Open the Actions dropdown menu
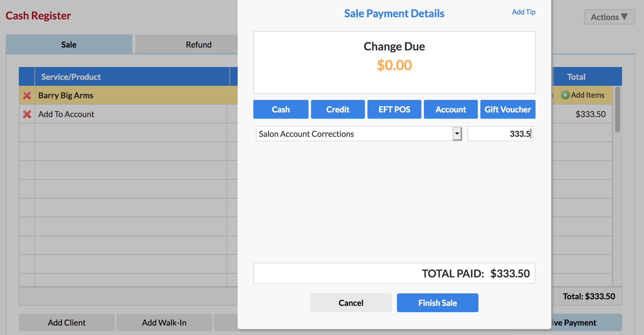644x335 pixels. tap(609, 17)
